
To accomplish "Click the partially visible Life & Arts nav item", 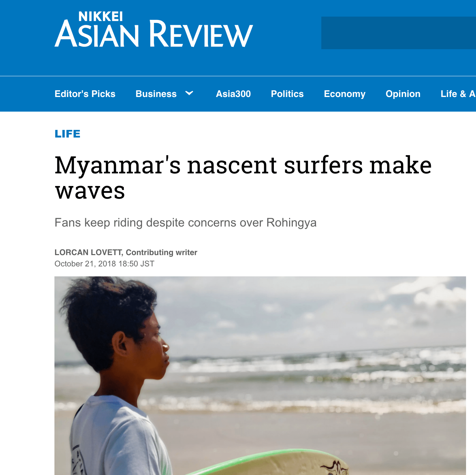I will click(458, 94).
